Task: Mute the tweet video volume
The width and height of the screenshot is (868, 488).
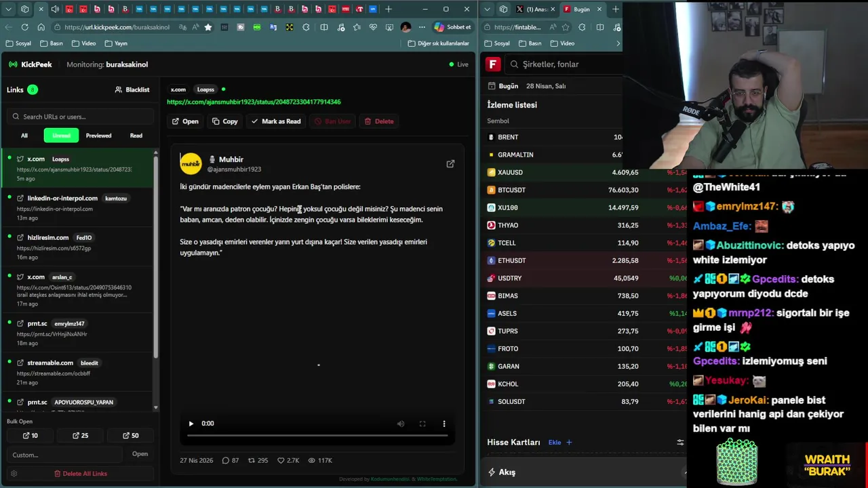Action: tap(401, 424)
